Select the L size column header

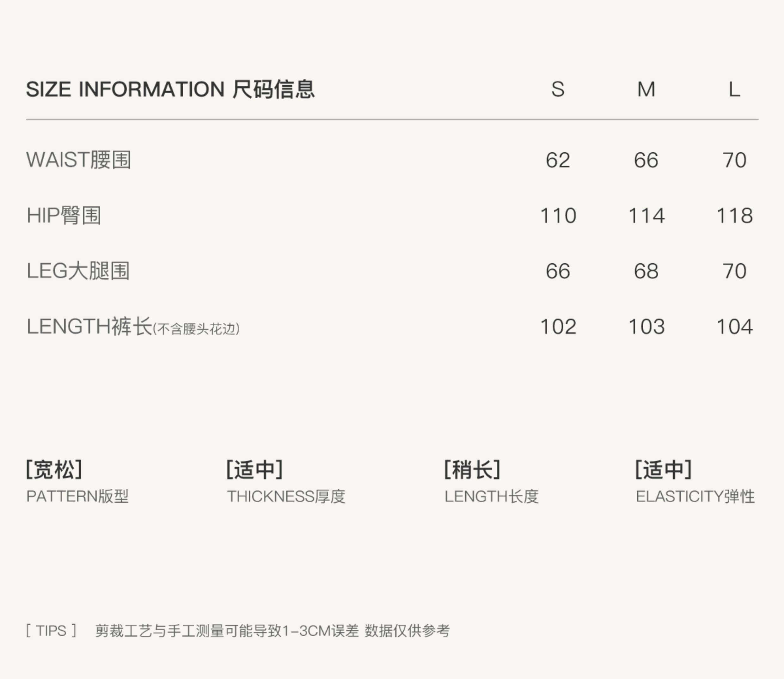[734, 89]
